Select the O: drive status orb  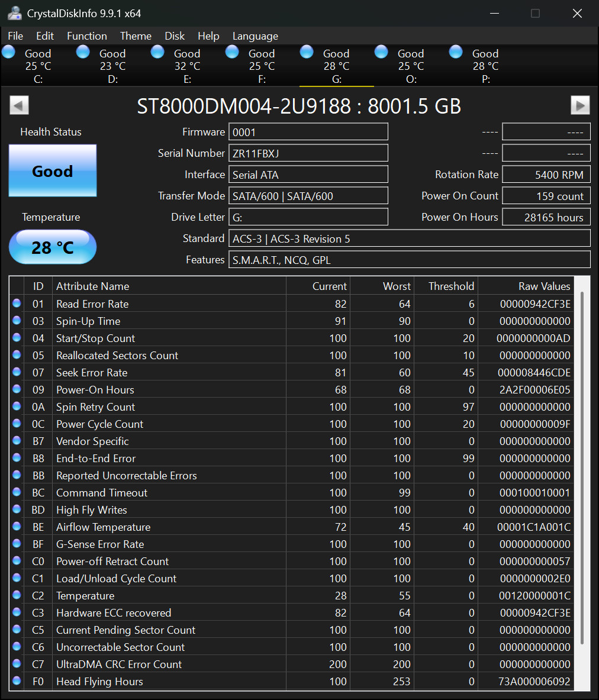(381, 52)
